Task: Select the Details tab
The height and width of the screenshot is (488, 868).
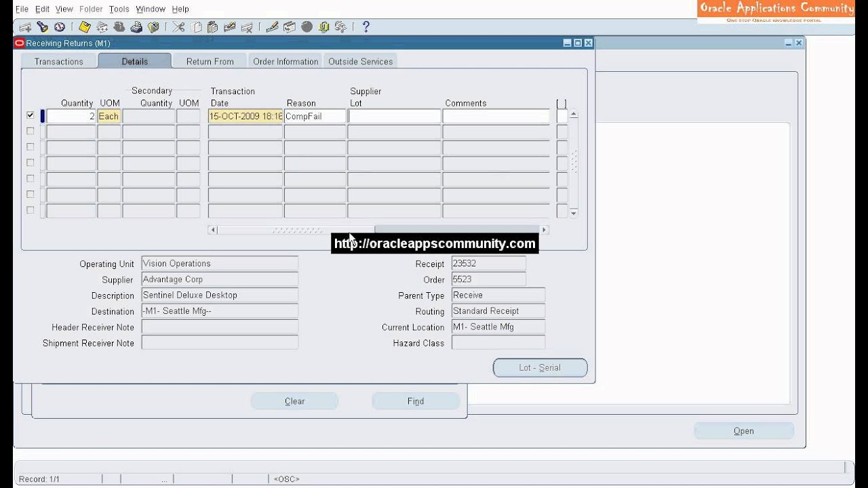Action: (134, 61)
